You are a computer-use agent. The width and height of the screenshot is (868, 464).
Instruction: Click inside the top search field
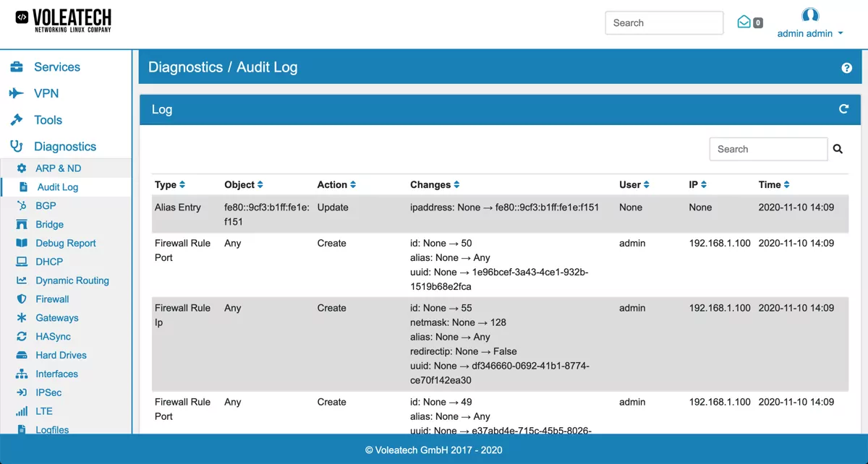pos(663,22)
